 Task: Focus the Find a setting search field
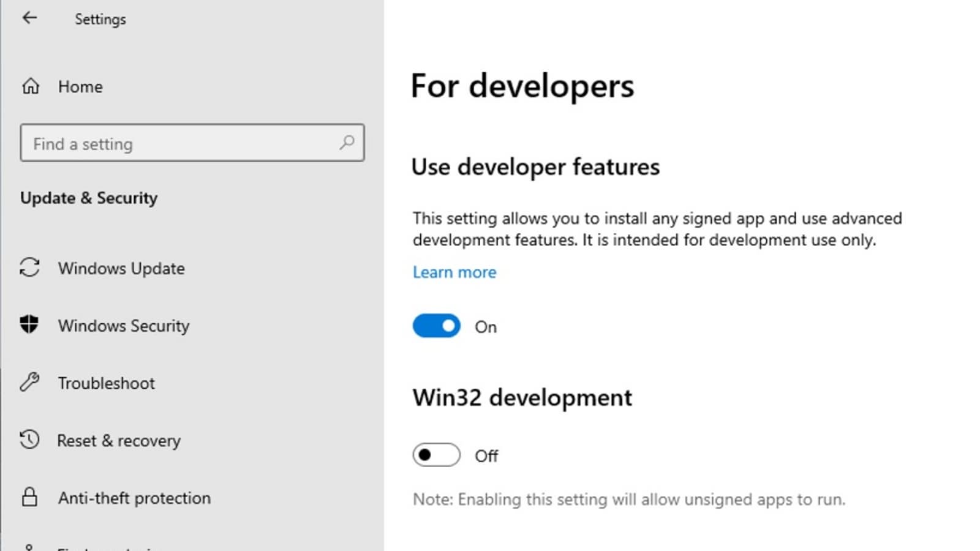point(178,143)
